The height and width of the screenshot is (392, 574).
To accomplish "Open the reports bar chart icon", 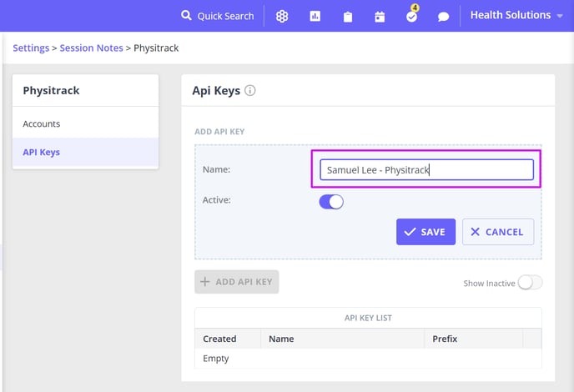I will tap(315, 16).
